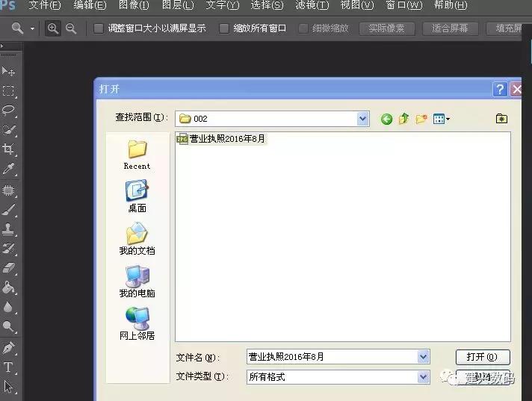
Task: Enable 调整窗口大小以满屏显示 checkbox
Action: point(99,28)
